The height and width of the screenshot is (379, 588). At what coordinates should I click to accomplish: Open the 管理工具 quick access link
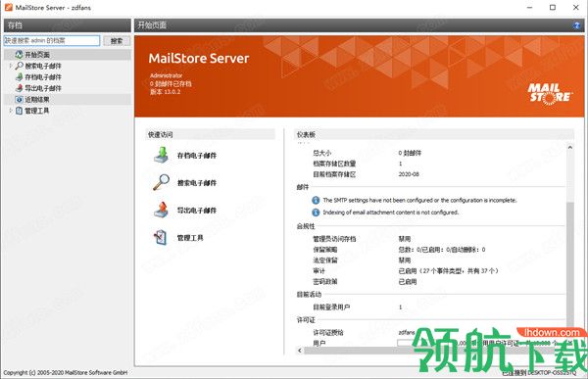pos(190,238)
